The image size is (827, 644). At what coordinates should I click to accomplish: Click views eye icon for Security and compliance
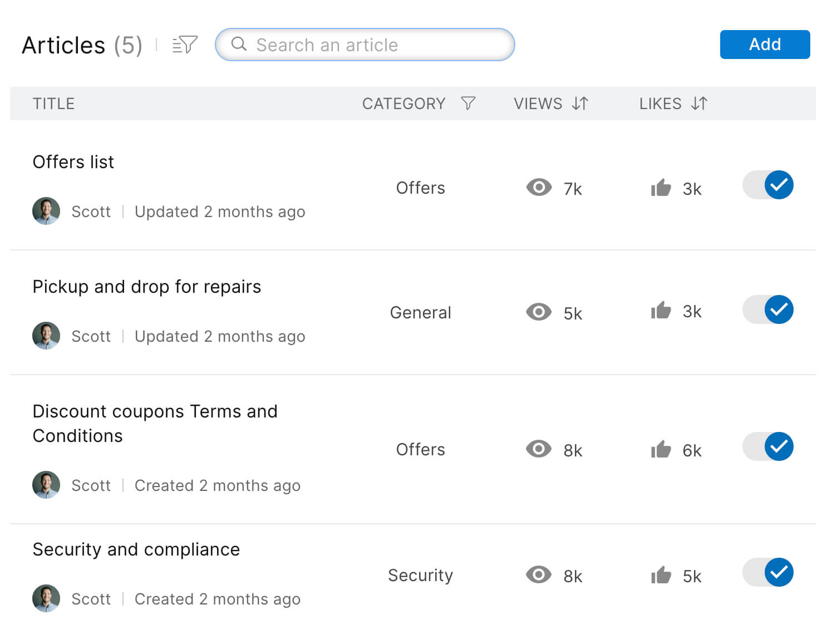[x=539, y=575]
